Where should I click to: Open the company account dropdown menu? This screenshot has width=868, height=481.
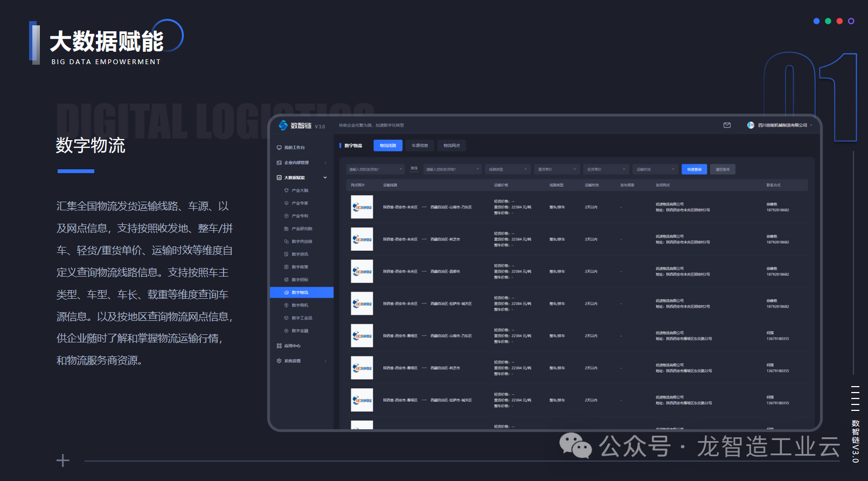811,125
